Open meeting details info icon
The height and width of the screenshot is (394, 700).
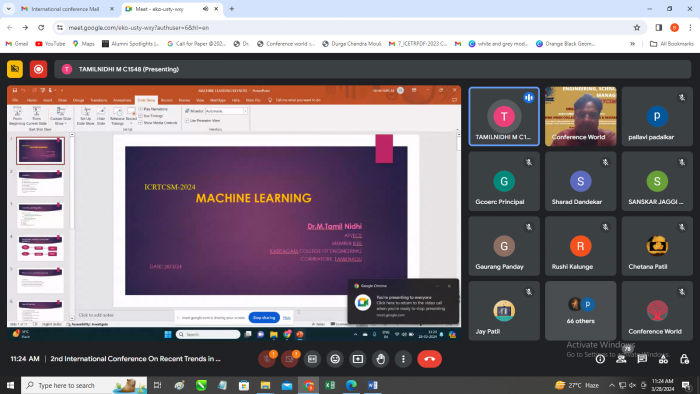click(x=600, y=359)
